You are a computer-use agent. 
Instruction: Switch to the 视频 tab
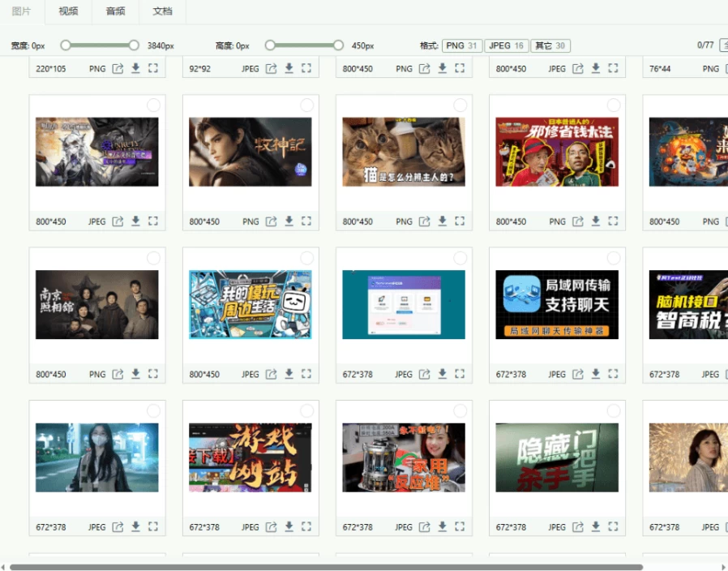point(69,11)
